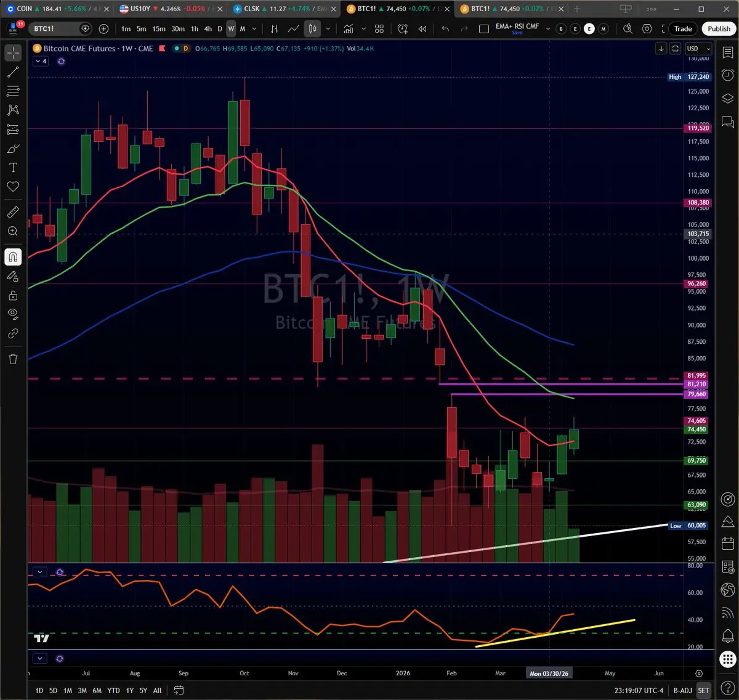Set chart range to All
Screen dimensions: 739x700
[157, 690]
